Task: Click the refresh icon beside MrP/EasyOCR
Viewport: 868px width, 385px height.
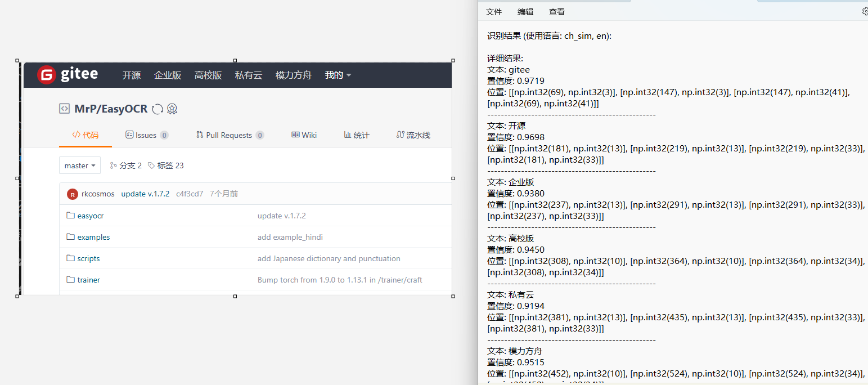Action: coord(157,108)
